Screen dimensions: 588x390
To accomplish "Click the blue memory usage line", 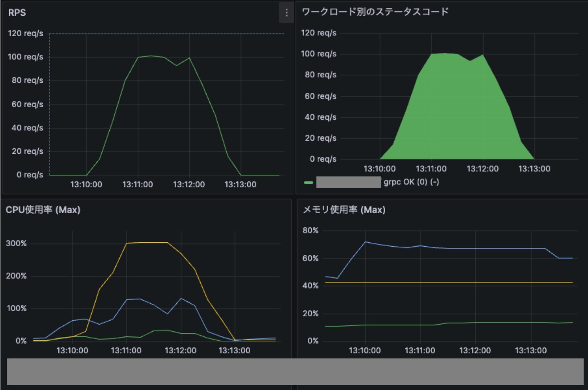I will tap(479, 248).
